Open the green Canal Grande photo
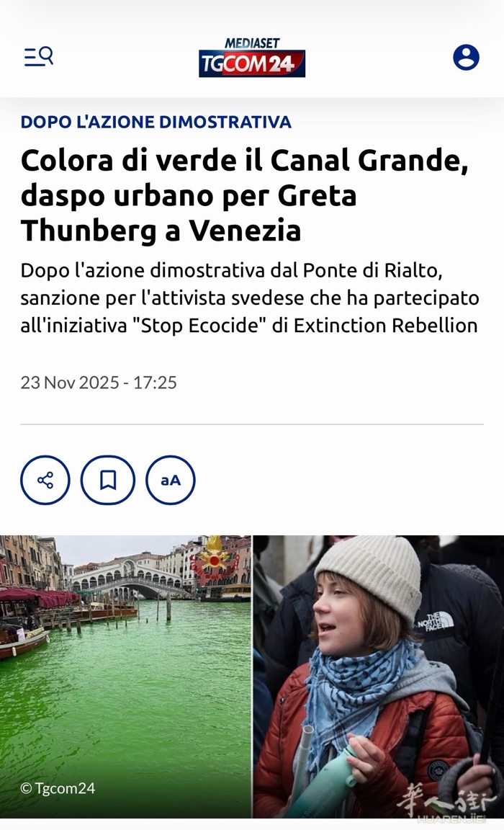Viewport: 504px width, 830px height. [x=125, y=677]
